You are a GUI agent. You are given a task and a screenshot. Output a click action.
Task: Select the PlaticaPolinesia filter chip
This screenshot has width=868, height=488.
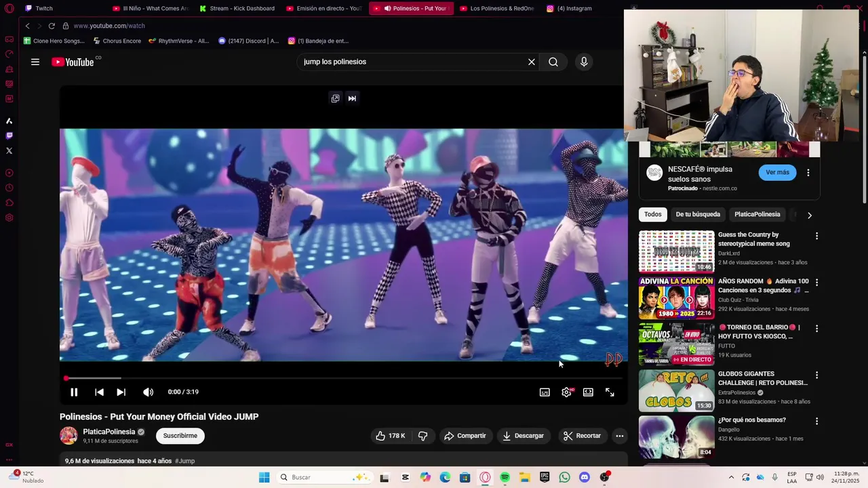(757, 214)
